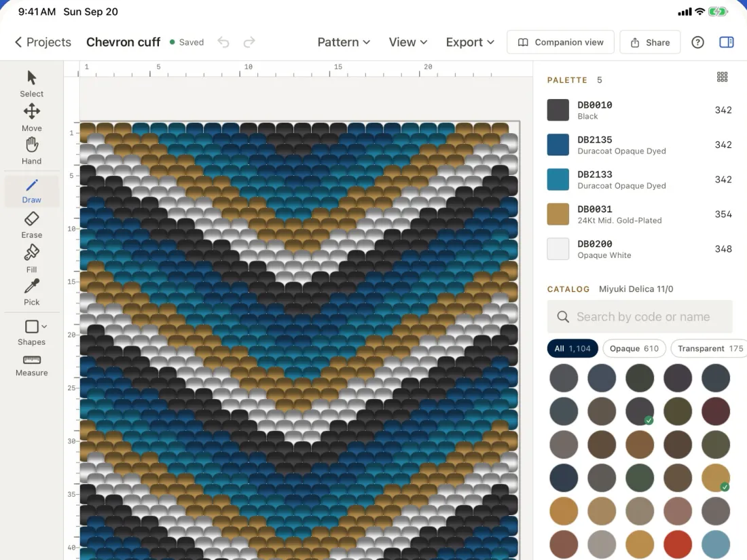747x560 pixels.
Task: Click row 20 on vertical ruler
Action: (x=71, y=335)
